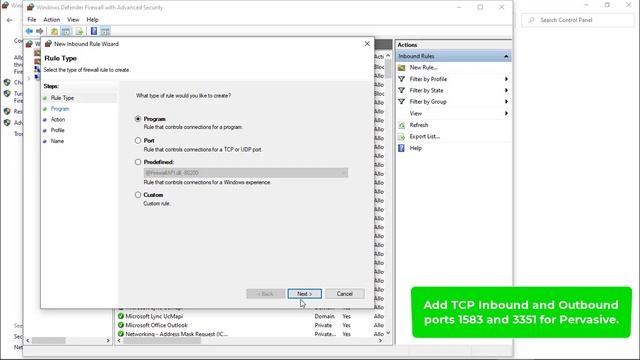Viewport: 640px width, 360px height.
Task: Select the Program rule type radio button
Action: tap(138, 119)
